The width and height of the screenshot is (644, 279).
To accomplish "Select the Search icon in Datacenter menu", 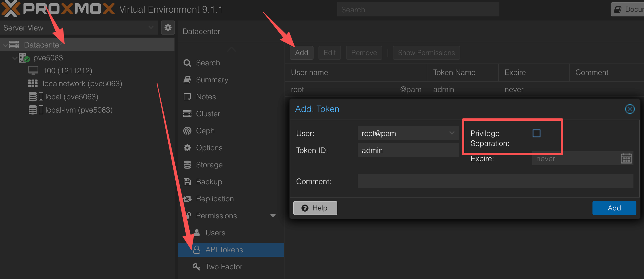I will coord(187,63).
